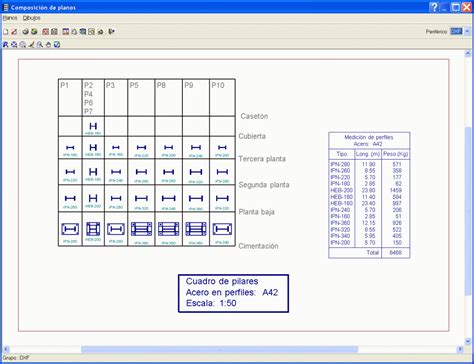The image size is (474, 364).
Task: Click the 'P1' pillar column header
Action: click(x=65, y=85)
